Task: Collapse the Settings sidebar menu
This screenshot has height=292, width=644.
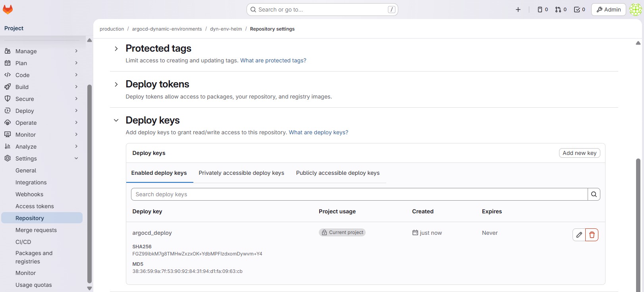Action: pos(76,159)
